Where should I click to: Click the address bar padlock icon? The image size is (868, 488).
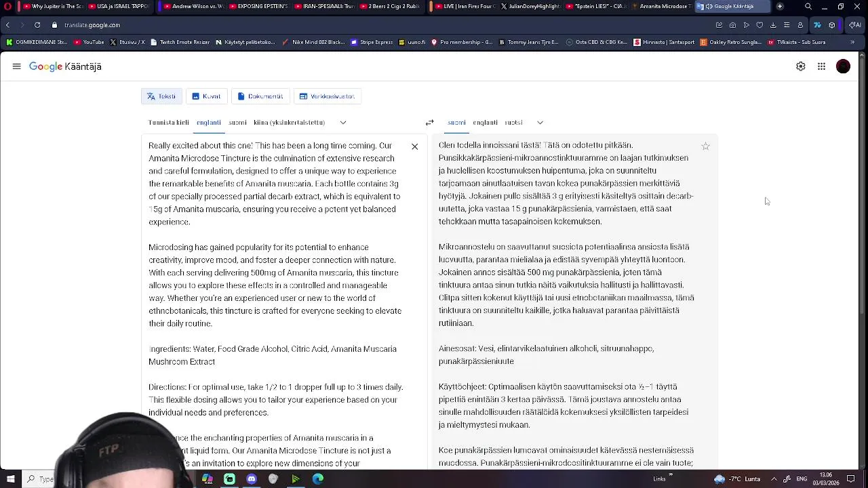pyautogui.click(x=55, y=25)
